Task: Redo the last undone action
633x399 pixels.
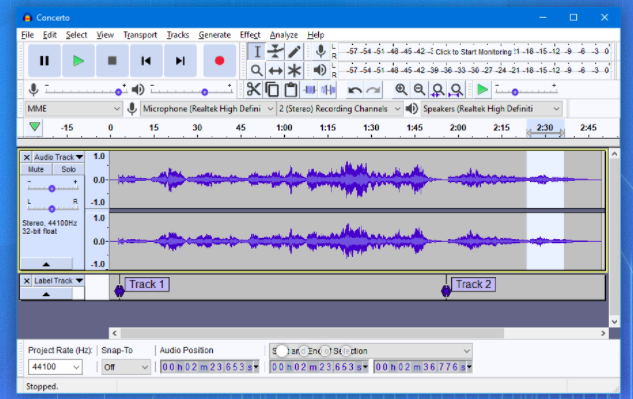Action: tap(373, 90)
